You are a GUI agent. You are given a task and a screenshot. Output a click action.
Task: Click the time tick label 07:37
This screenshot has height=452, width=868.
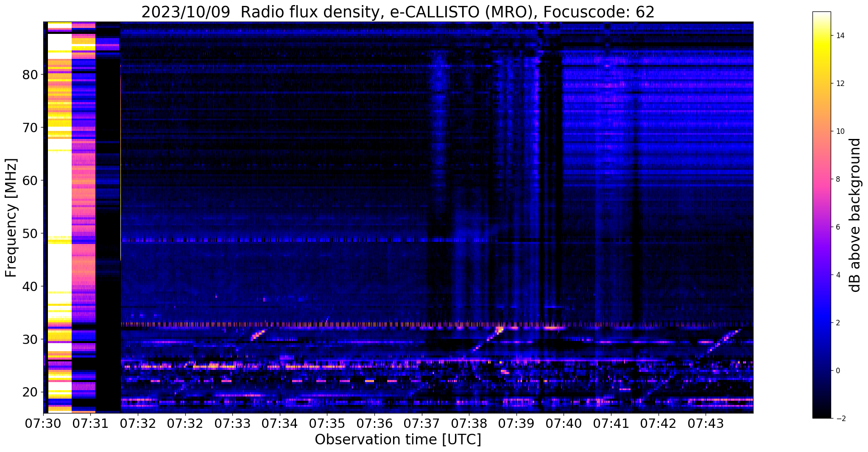421,423
